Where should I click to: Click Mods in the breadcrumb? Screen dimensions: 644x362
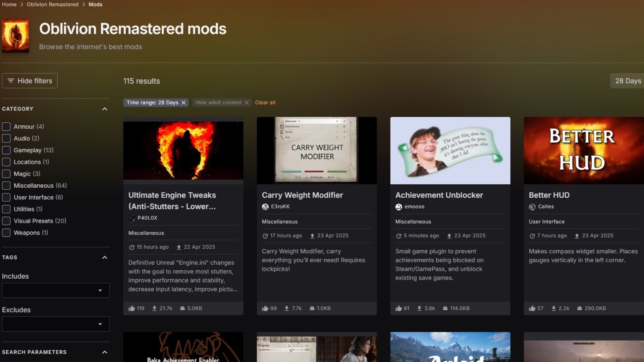point(96,4)
